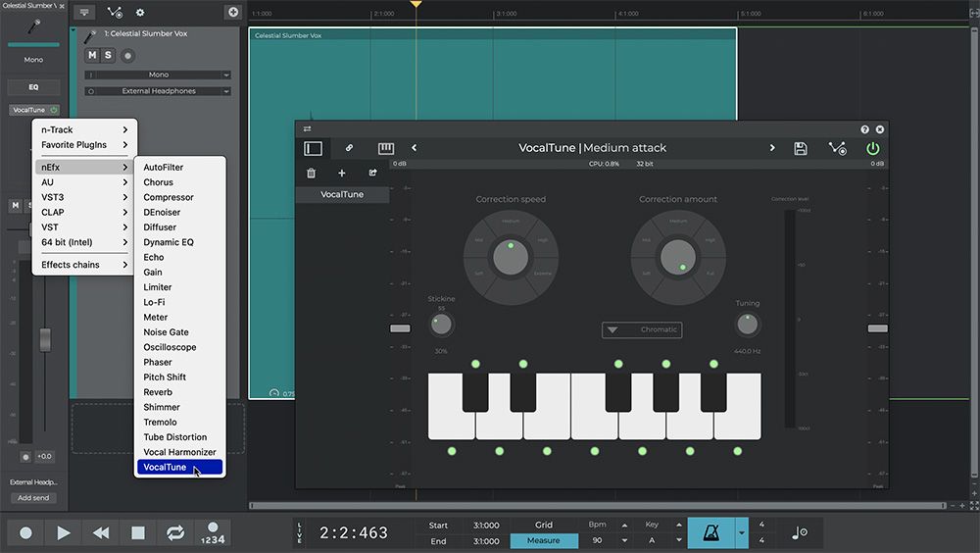Open the plugin signal routing icon
The width and height of the screenshot is (980, 553).
pos(838,148)
